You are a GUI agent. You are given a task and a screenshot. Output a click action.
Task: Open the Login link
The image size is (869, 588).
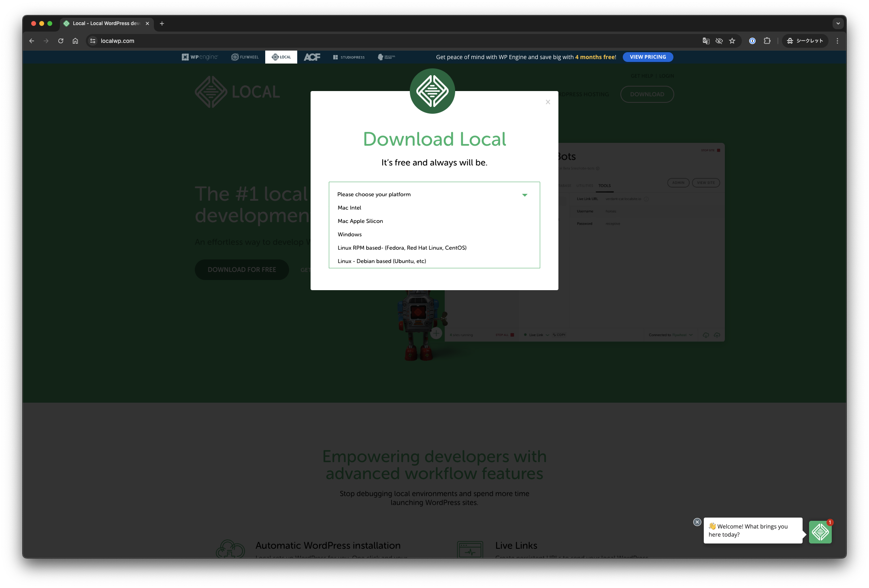click(x=667, y=76)
